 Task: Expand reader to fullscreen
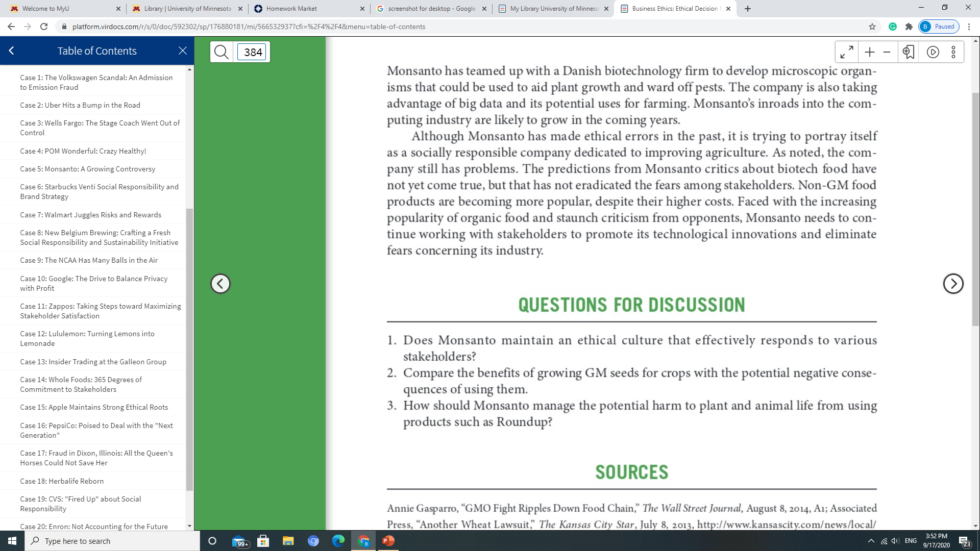coord(847,52)
